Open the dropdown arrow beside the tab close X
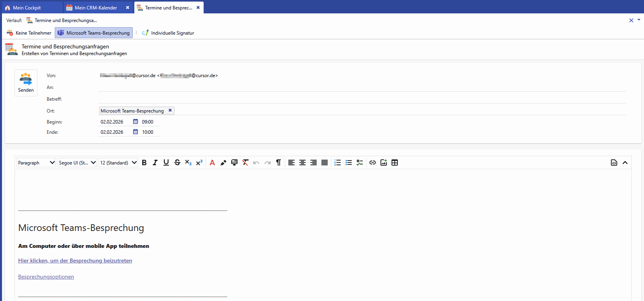The height and width of the screenshot is (301, 644). (x=639, y=20)
